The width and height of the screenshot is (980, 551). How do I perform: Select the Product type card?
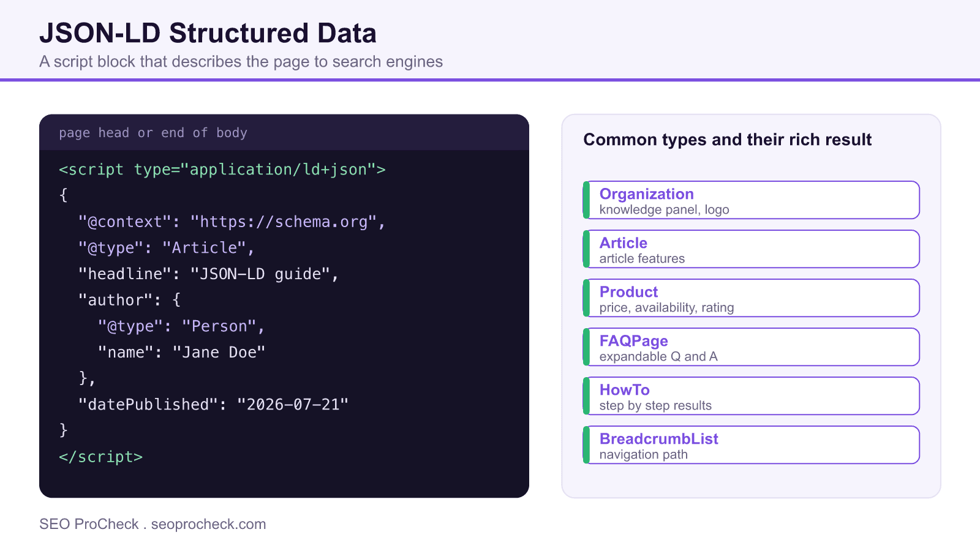coord(751,298)
